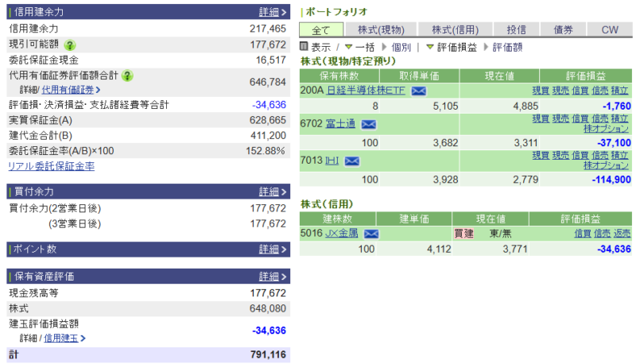Click 信買 for JX金属
Image resolution: width=636 pixels, height=364 pixels.
tap(583, 234)
